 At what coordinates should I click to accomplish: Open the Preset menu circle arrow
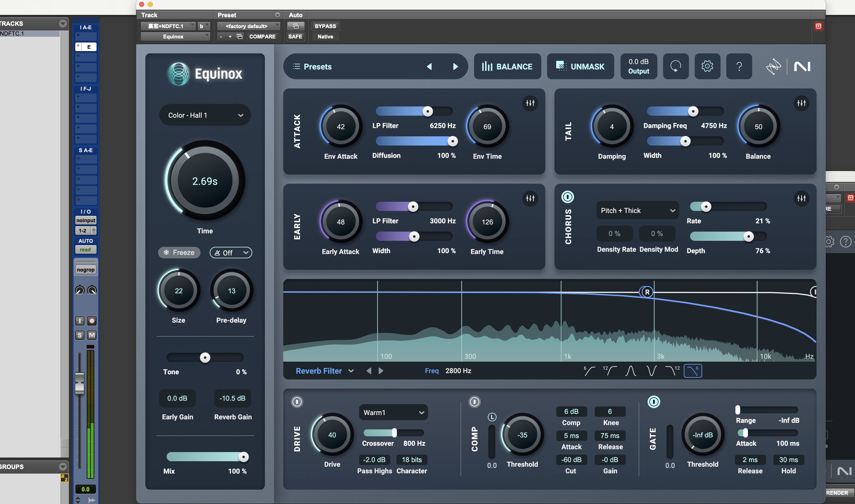pyautogui.click(x=278, y=15)
